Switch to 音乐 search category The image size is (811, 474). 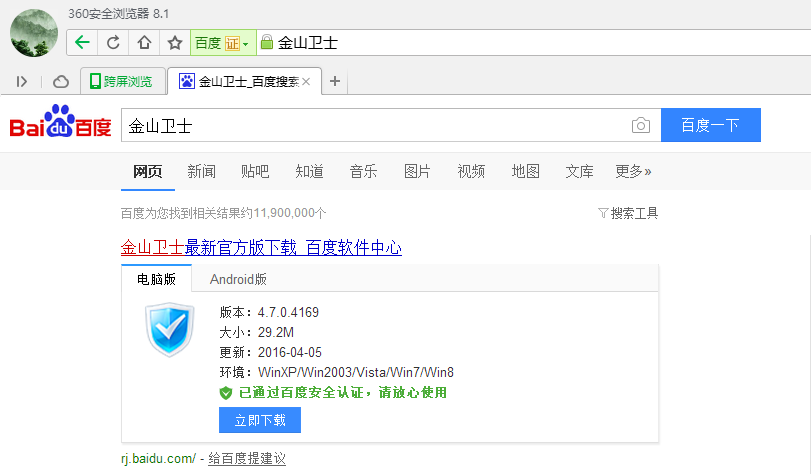(x=363, y=171)
